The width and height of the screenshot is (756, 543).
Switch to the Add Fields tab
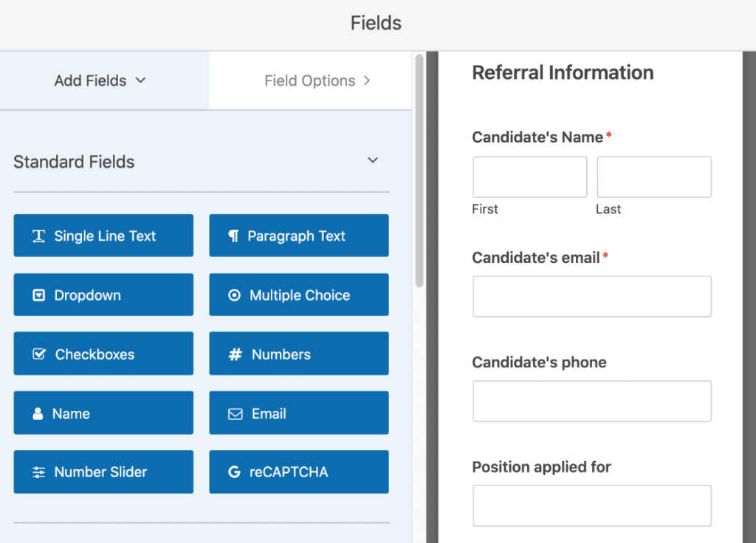point(90,81)
